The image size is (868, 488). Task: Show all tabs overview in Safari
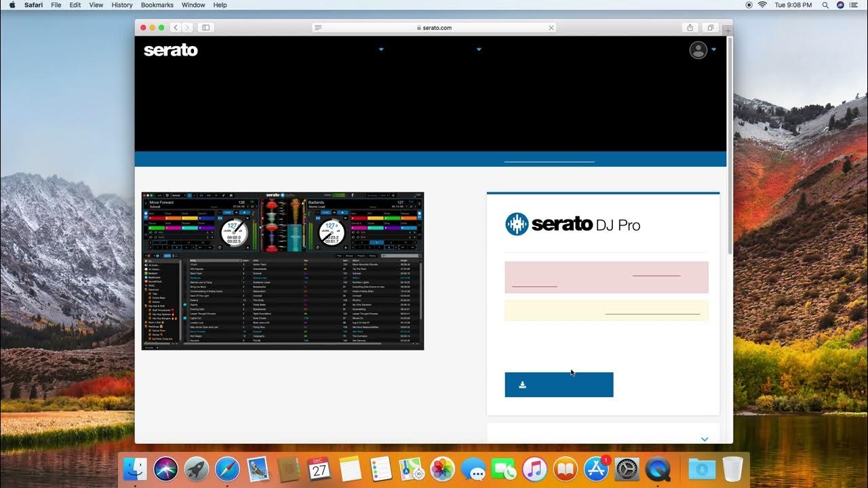[x=710, y=28]
